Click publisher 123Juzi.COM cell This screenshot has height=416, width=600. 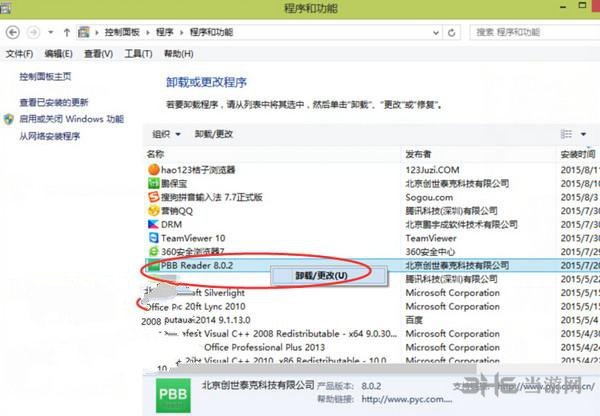pyautogui.click(x=432, y=170)
